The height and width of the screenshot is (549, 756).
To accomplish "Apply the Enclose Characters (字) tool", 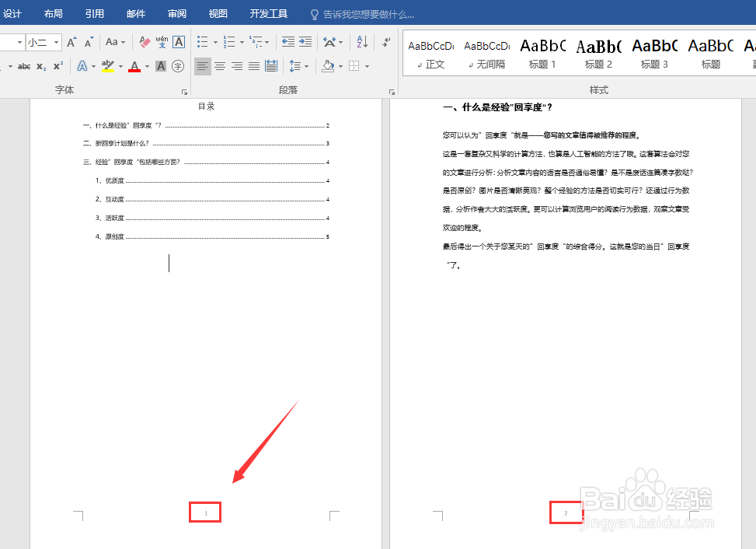I will 176,65.
